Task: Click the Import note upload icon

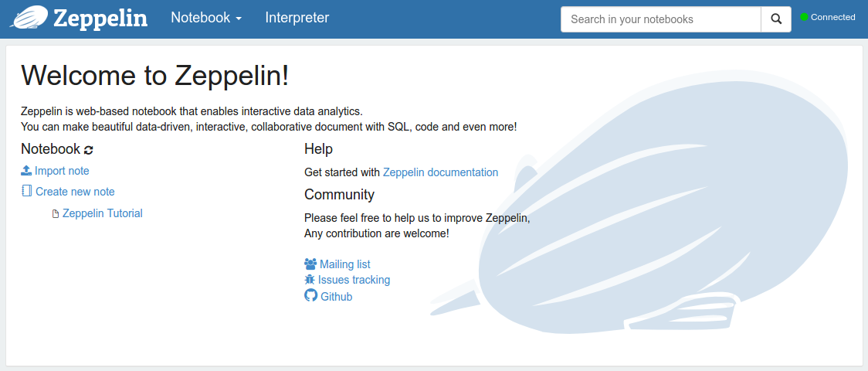Action: (26, 171)
